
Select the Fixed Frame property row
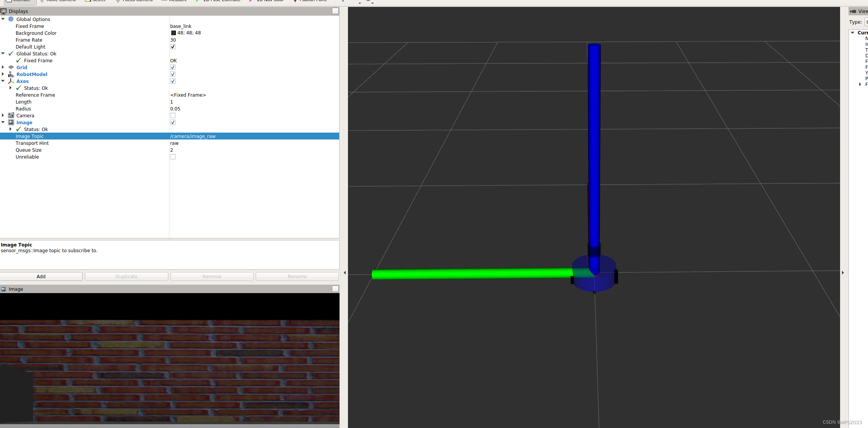30,26
